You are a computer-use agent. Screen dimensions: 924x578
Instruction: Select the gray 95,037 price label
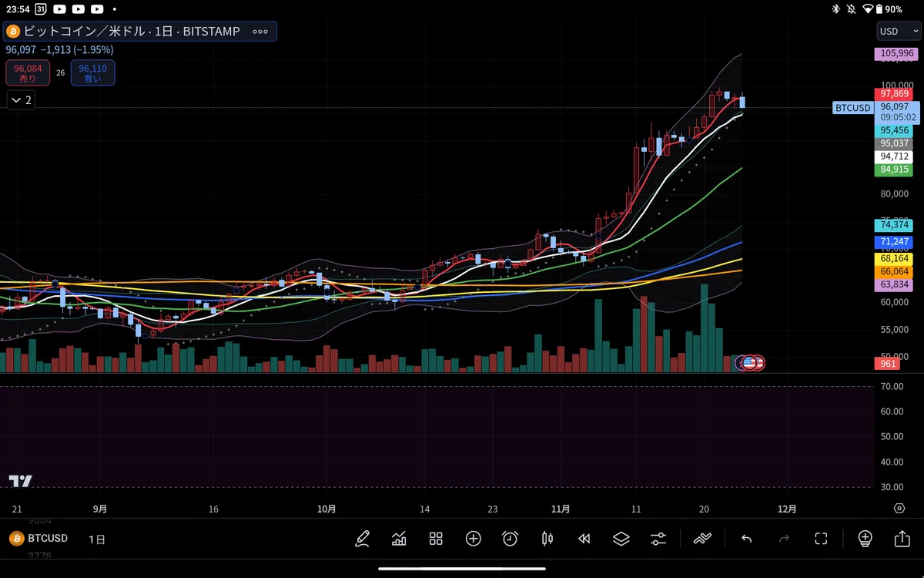(x=895, y=143)
